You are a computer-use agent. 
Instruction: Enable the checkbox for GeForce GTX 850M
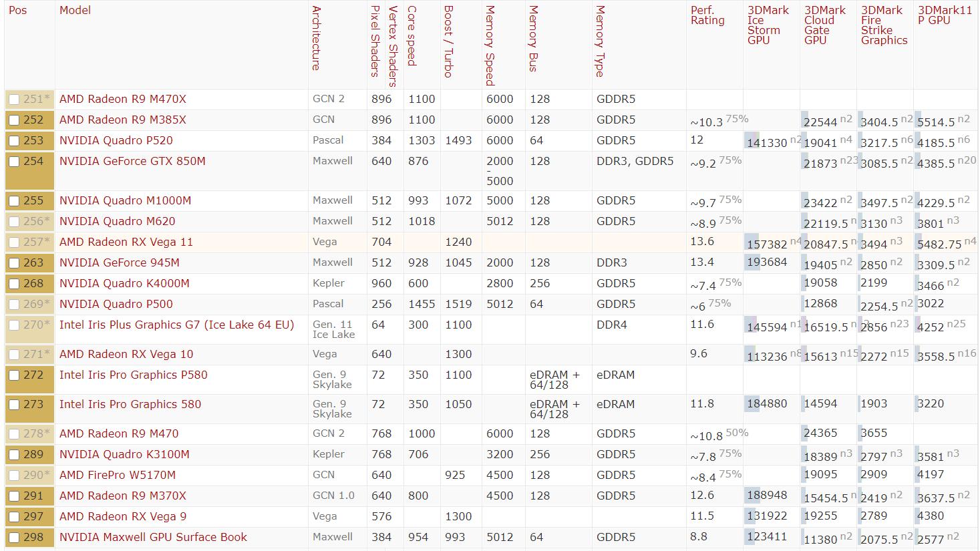click(14, 162)
